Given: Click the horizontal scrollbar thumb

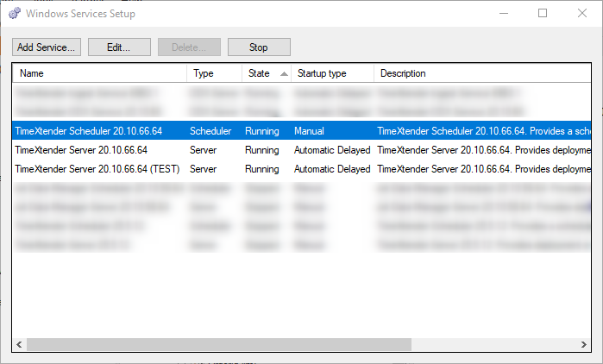Looking at the screenshot, I should pyautogui.click(x=219, y=344).
